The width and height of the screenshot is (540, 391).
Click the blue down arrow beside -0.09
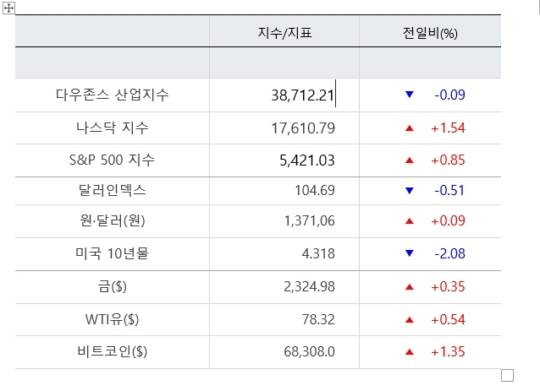tap(409, 94)
